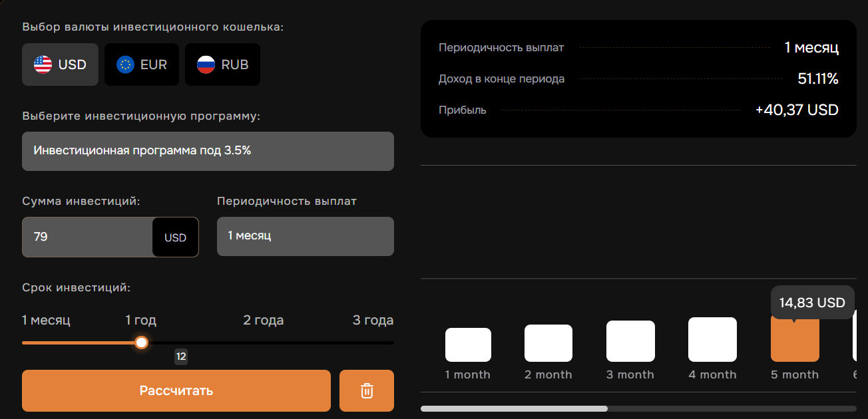Click the European Union flag icon
Image resolution: width=868 pixels, height=419 pixels.
pos(125,65)
